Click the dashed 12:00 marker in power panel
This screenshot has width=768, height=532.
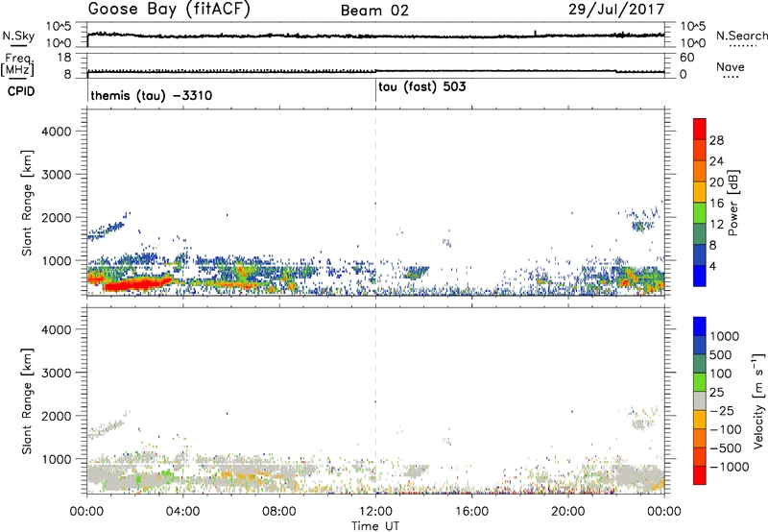pyautogui.click(x=375, y=202)
